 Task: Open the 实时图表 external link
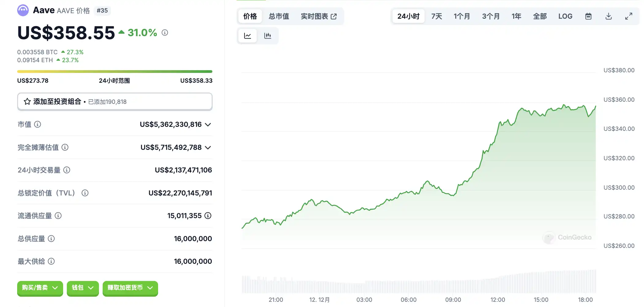pyautogui.click(x=319, y=16)
